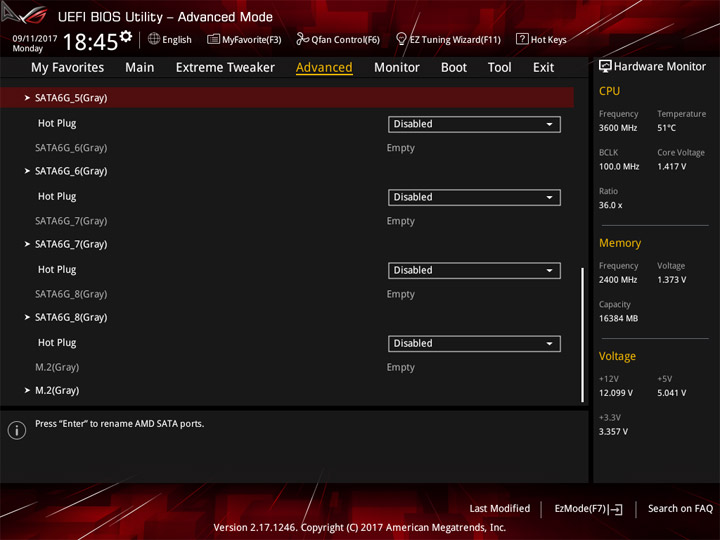Screen dimensions: 720x540
Task: Open the Tool tab
Action: 499,68
